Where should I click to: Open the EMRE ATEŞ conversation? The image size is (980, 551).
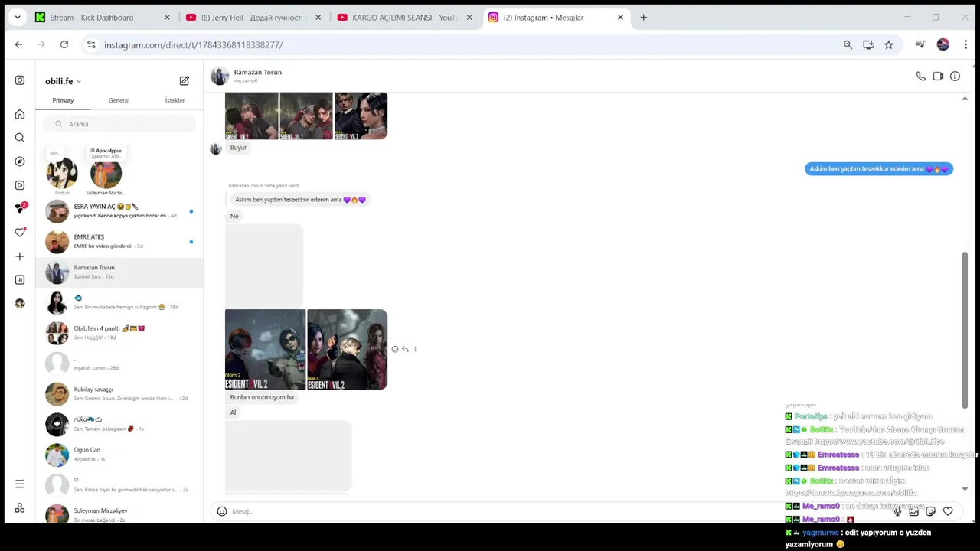click(119, 242)
